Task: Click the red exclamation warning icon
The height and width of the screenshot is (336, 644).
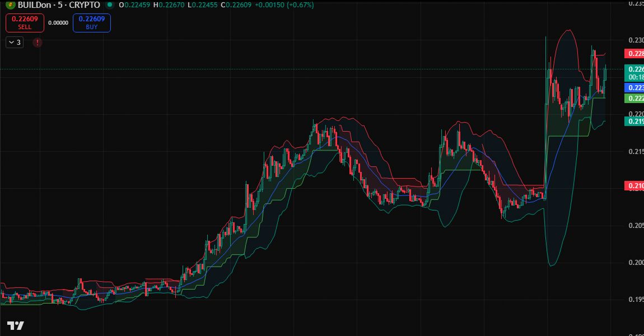Action: pos(38,43)
